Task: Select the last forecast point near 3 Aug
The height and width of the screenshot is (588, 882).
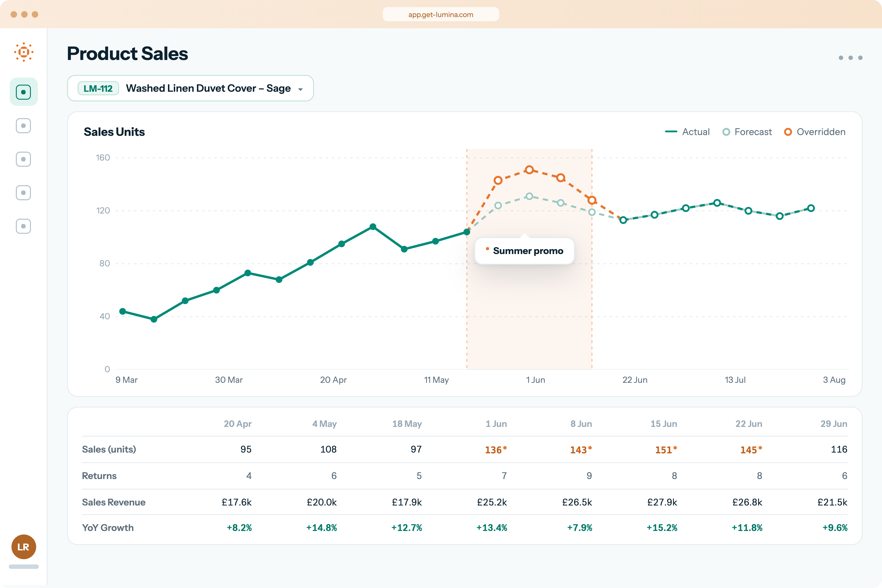Action: tap(811, 208)
